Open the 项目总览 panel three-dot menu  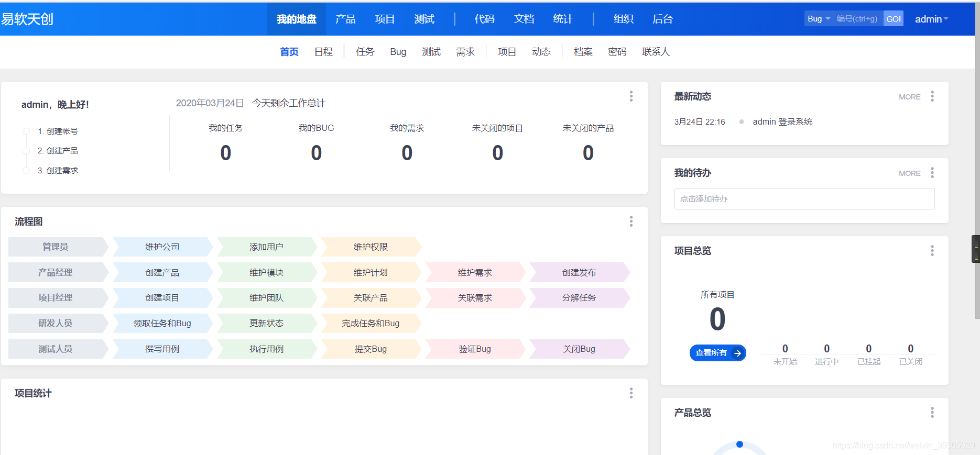coord(932,251)
